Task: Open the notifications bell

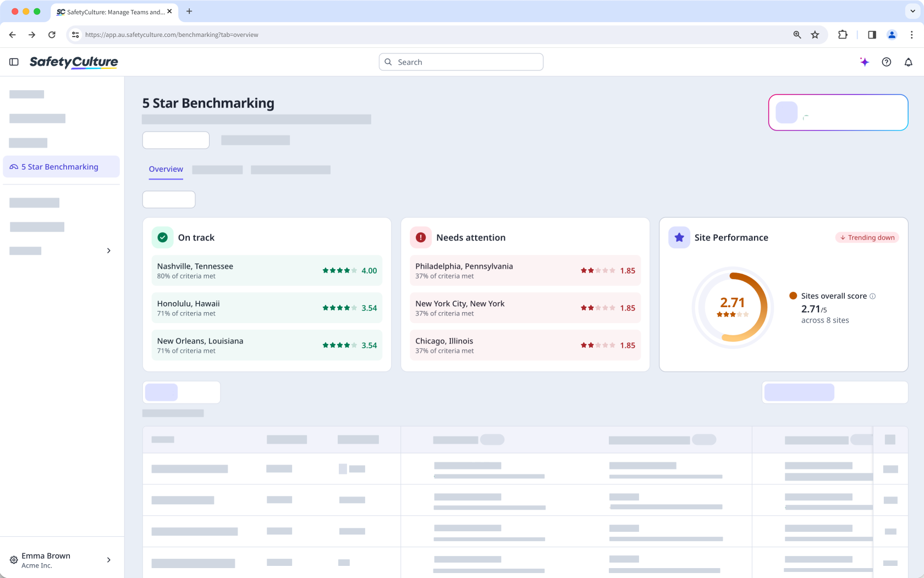Action: click(x=909, y=62)
